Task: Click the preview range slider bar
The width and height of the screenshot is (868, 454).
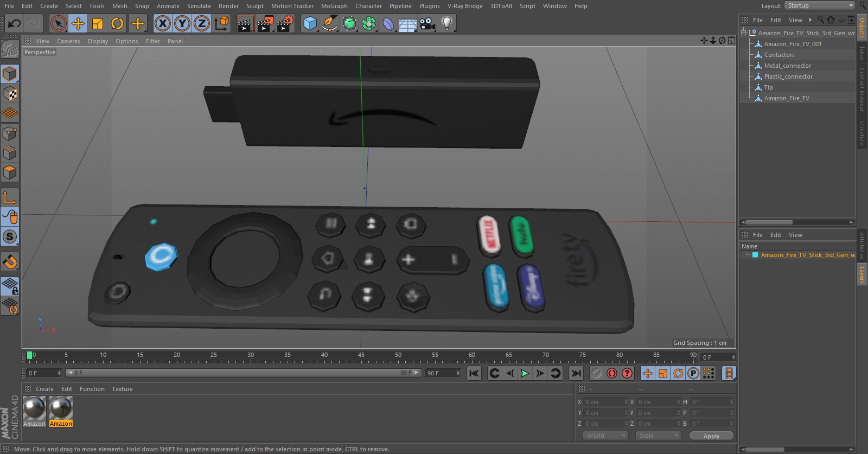Action: click(x=243, y=373)
